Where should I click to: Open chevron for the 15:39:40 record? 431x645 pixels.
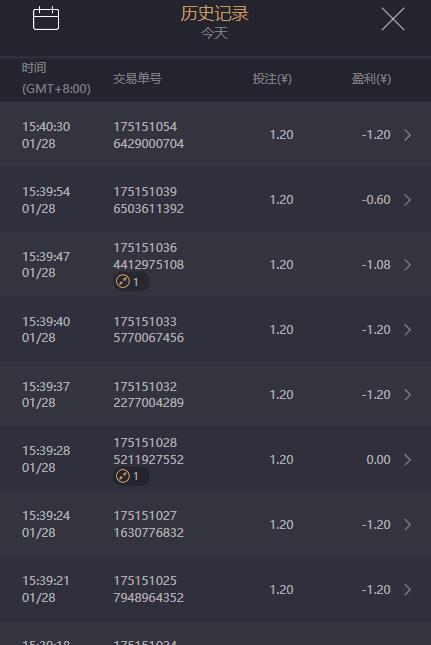coord(407,329)
